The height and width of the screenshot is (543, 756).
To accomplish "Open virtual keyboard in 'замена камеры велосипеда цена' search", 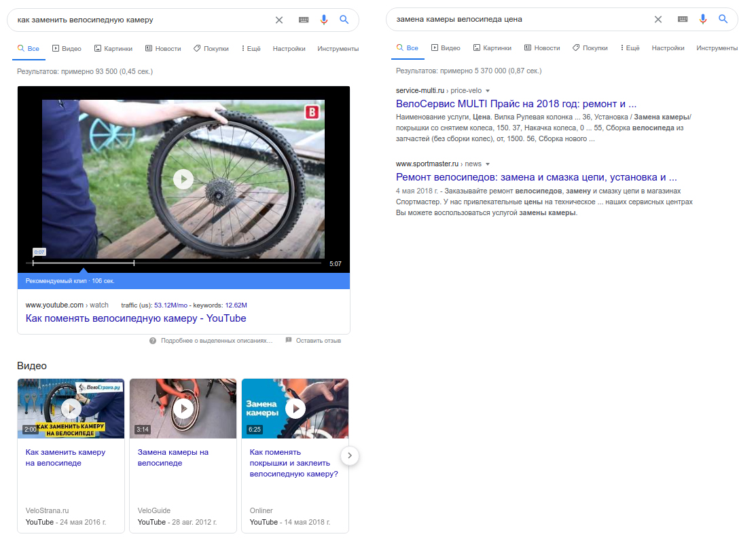I will tap(683, 20).
